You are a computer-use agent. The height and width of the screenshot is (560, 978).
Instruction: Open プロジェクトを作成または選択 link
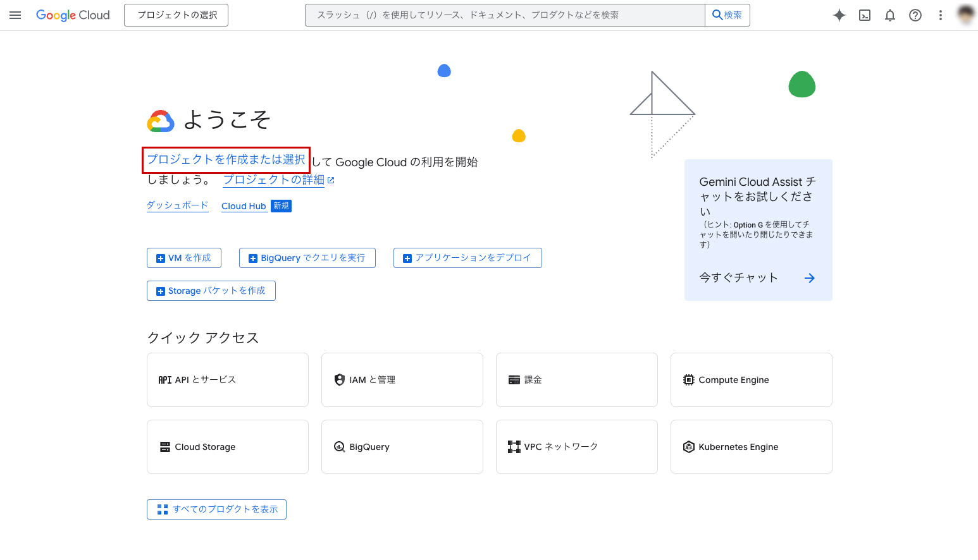226,160
